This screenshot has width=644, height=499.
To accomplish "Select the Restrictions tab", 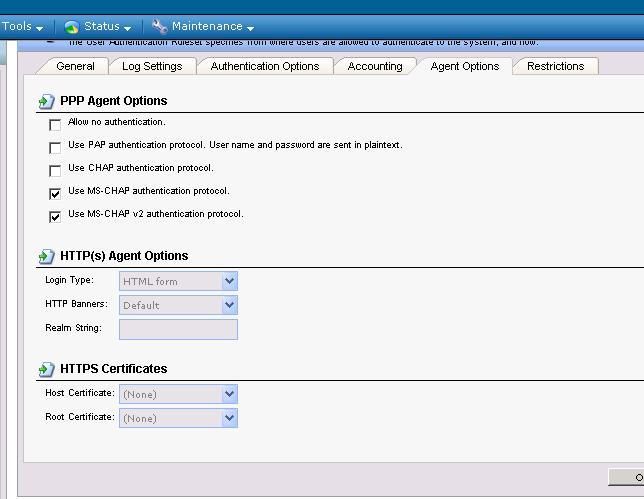I will 555,66.
